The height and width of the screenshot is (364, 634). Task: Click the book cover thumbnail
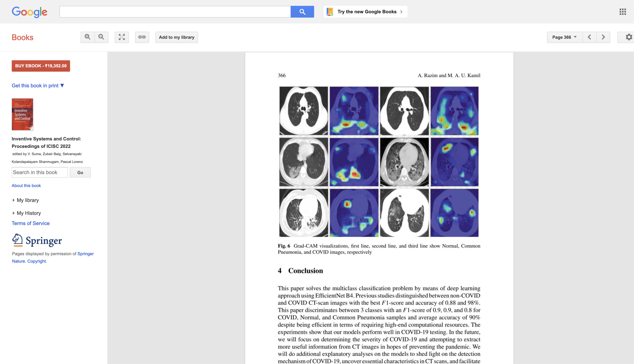[x=22, y=114]
